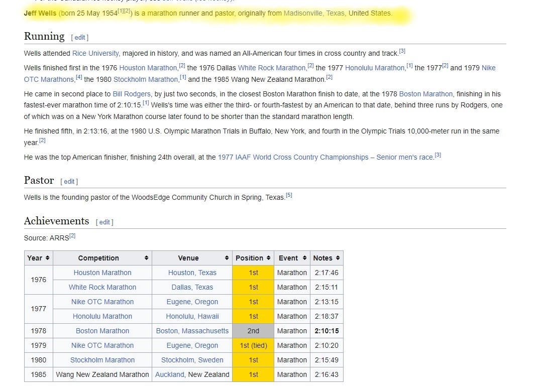Open Honolulu Marathon link in Running paragraph
Screen dimensions: 538x392
click(375, 68)
